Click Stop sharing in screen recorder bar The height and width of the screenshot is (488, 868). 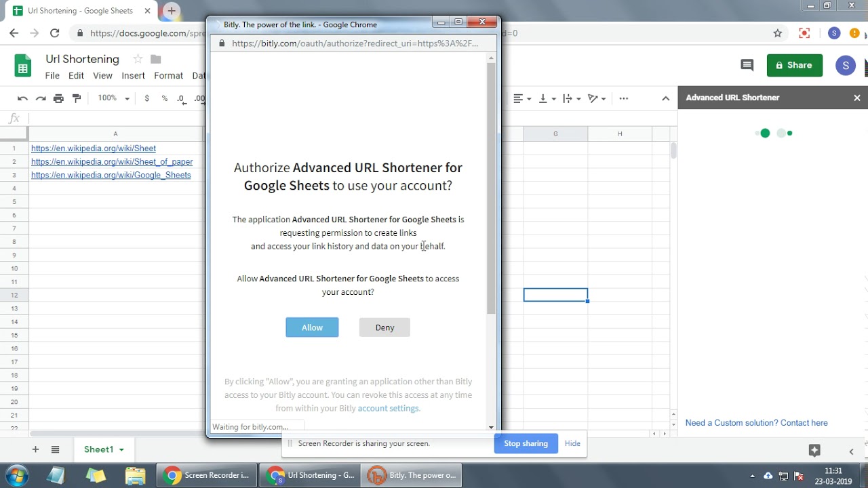(x=526, y=443)
